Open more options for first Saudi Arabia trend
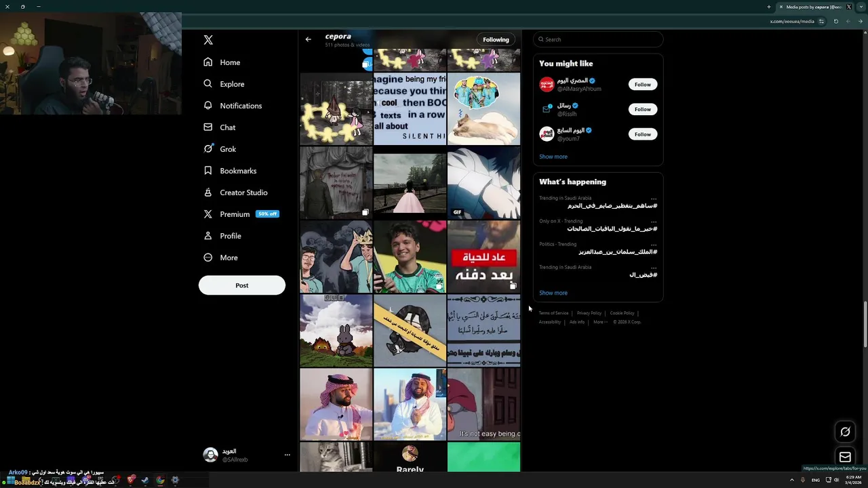868x488 pixels. tap(654, 199)
